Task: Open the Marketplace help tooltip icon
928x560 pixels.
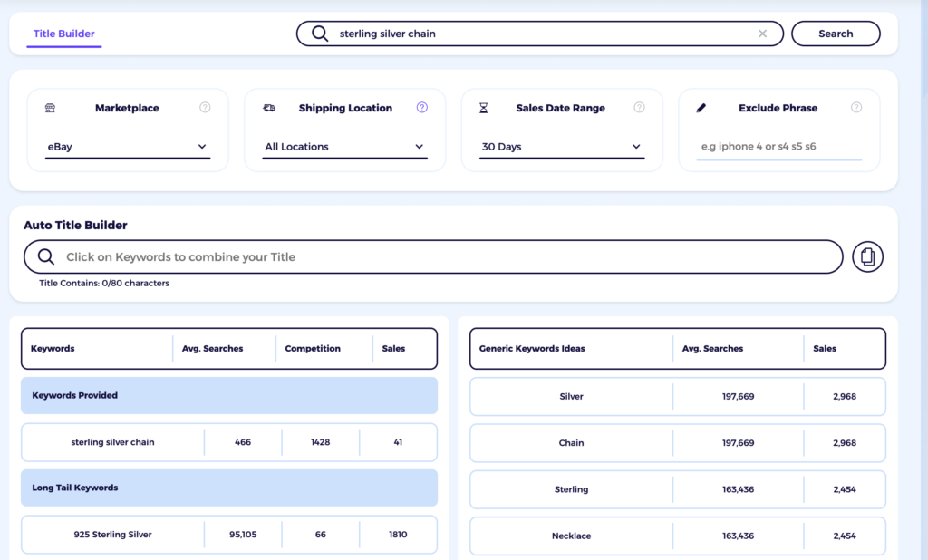Action: click(x=204, y=107)
